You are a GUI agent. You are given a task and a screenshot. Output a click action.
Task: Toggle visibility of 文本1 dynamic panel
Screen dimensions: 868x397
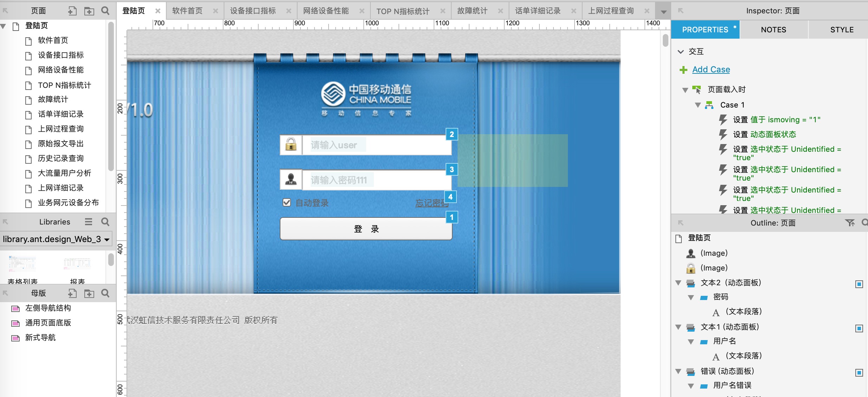[x=859, y=328]
